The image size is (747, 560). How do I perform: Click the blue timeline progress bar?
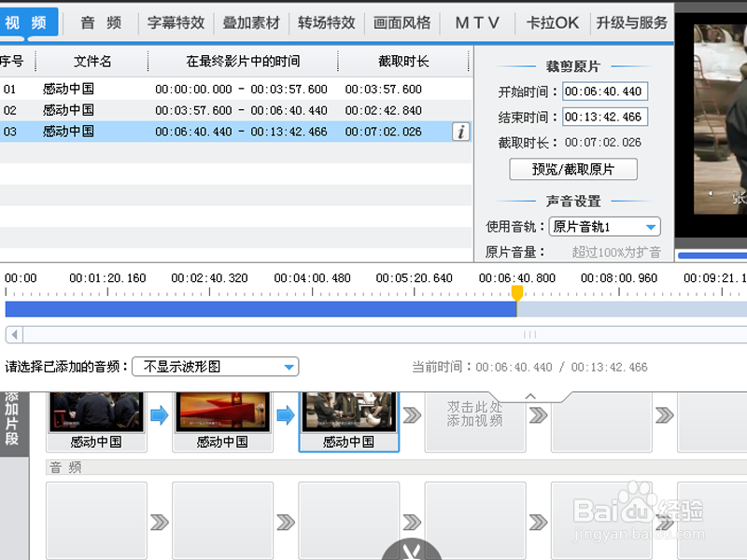[x=261, y=309]
